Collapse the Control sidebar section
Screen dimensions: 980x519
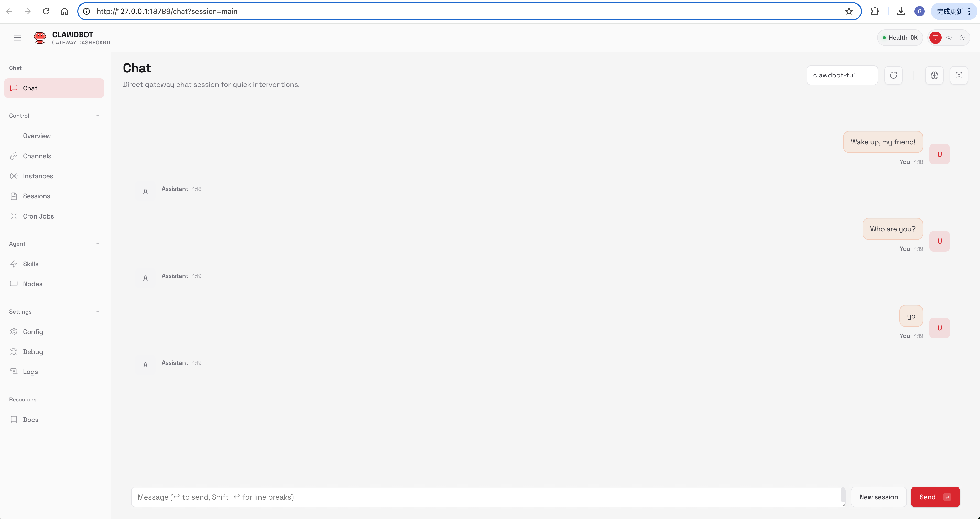(x=98, y=115)
